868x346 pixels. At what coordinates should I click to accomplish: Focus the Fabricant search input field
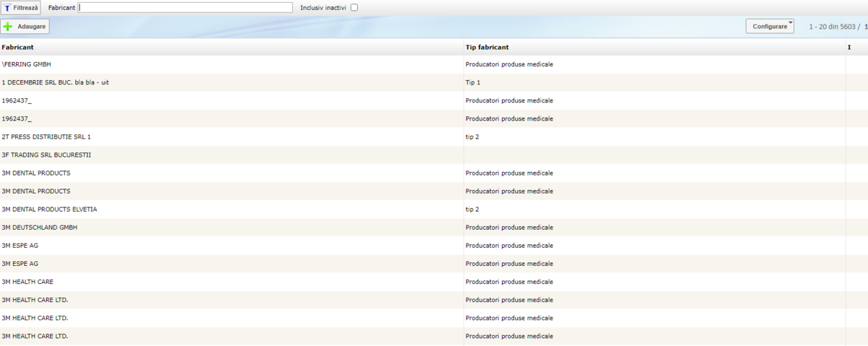pyautogui.click(x=185, y=7)
